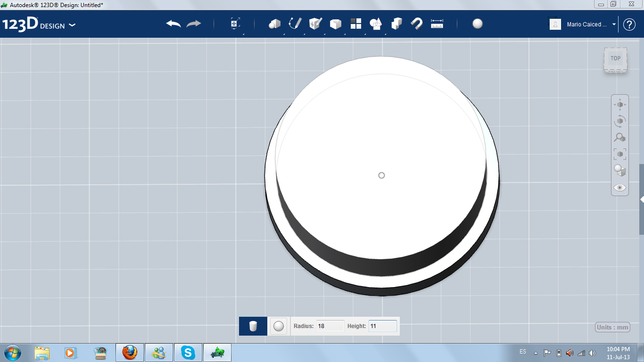Select the Measure ruler tool
644x362 pixels.
[437, 24]
